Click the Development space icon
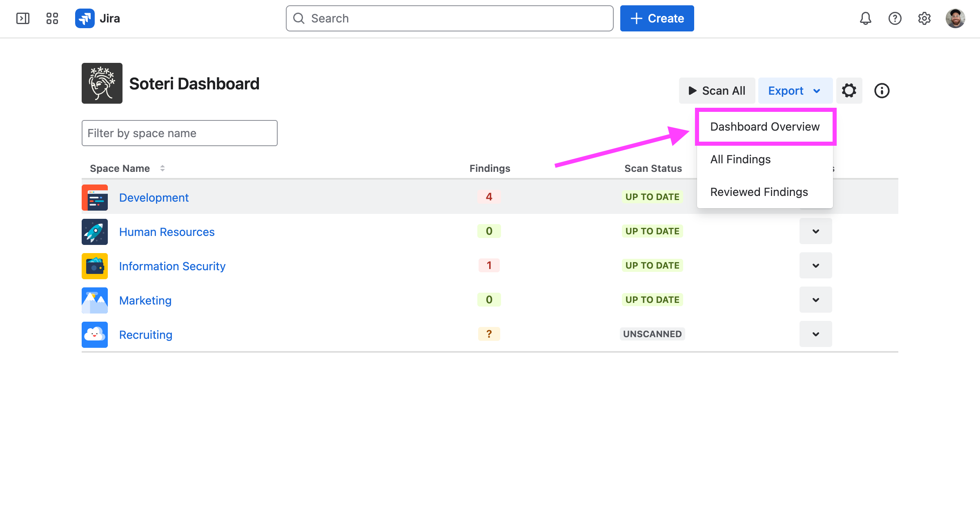 [95, 198]
